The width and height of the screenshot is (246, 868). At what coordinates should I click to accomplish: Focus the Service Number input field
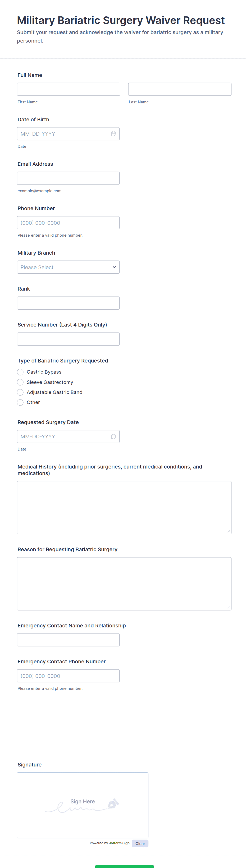tap(68, 339)
